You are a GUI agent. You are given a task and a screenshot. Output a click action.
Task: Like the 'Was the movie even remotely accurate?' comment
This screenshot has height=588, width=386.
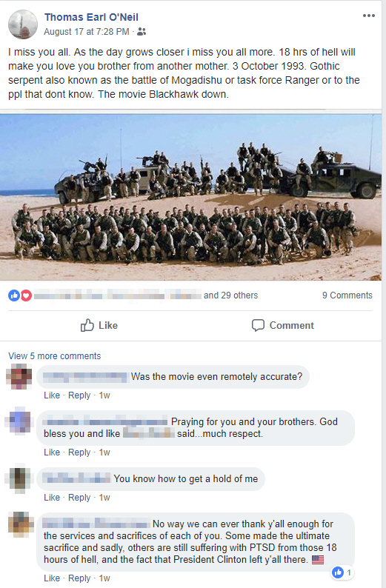click(52, 395)
